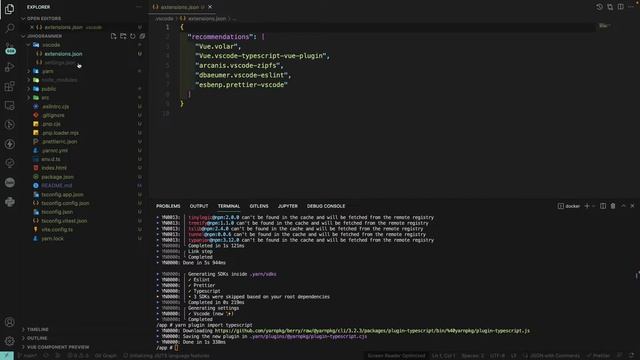640x360 pixels.
Task: Switch to the Problems panel tab
Action: coord(168,206)
